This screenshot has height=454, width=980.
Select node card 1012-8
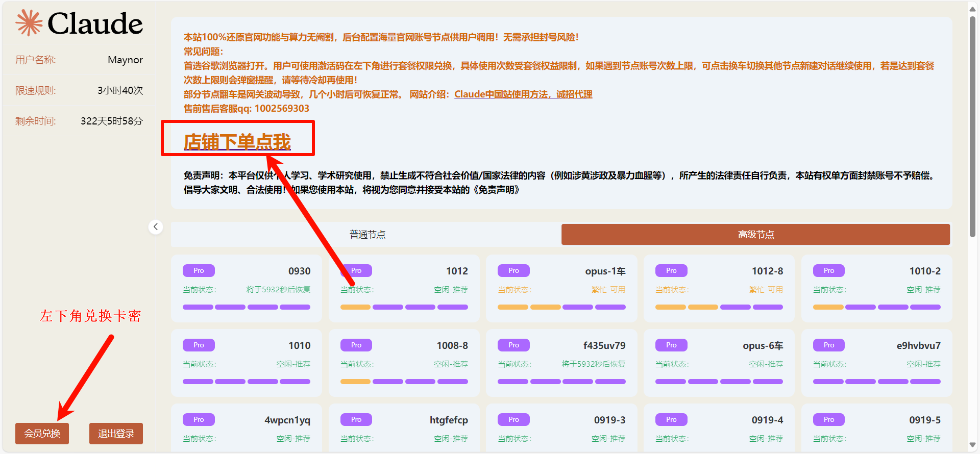[x=719, y=288]
